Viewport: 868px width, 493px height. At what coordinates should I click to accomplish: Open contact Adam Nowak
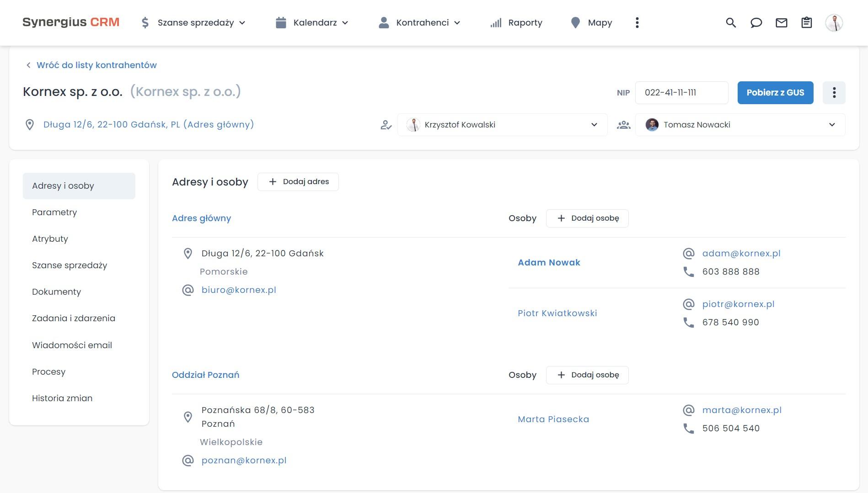click(549, 263)
